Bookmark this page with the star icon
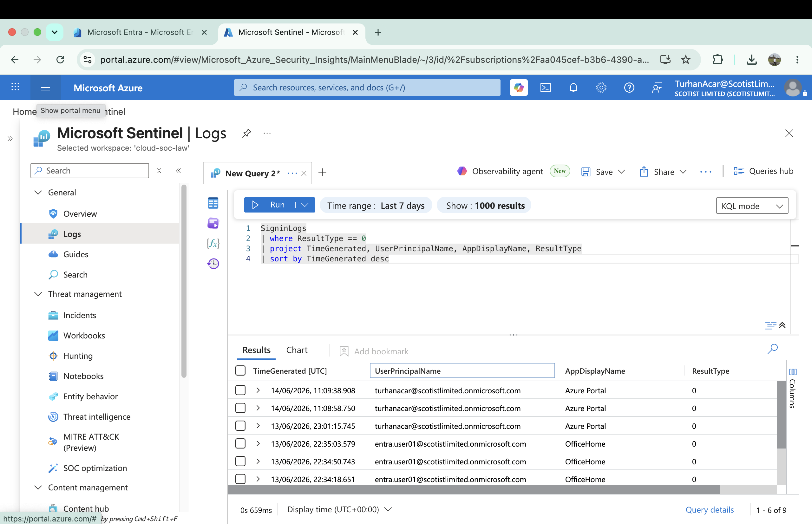Image resolution: width=812 pixels, height=524 pixels. 685,60
